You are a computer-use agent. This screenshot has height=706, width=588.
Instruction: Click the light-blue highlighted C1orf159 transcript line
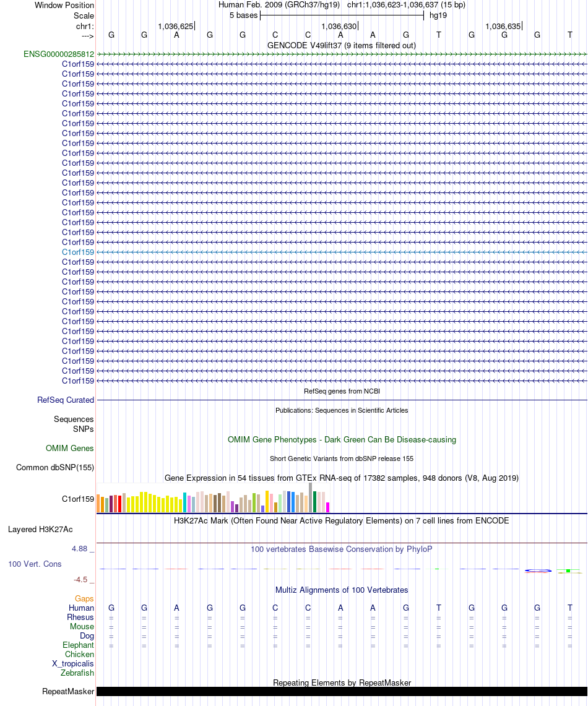click(x=342, y=252)
